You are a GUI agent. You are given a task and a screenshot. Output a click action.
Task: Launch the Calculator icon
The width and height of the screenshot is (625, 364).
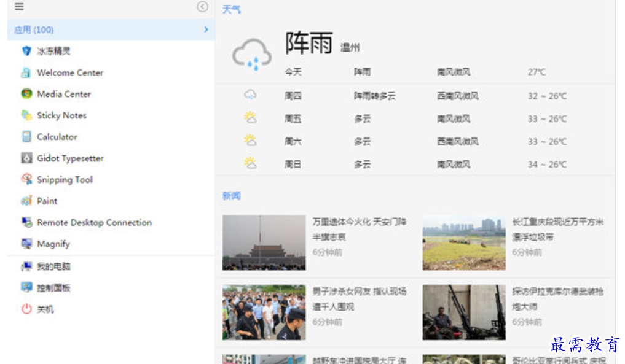pyautogui.click(x=26, y=137)
